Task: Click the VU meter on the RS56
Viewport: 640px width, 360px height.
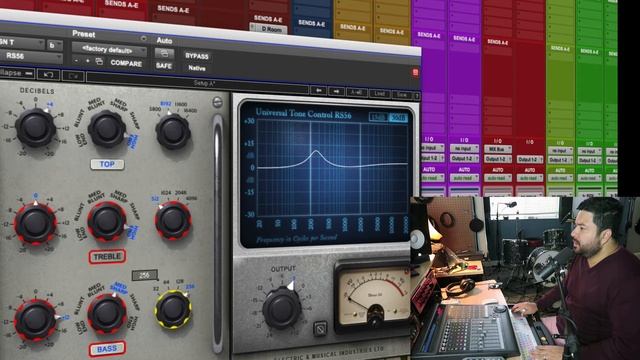Action: coord(373,297)
